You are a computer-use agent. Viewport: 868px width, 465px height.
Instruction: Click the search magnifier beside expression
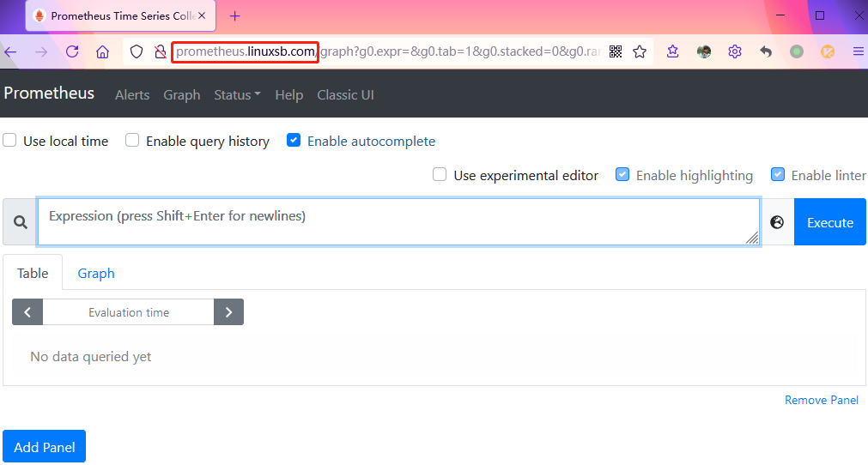(21, 222)
